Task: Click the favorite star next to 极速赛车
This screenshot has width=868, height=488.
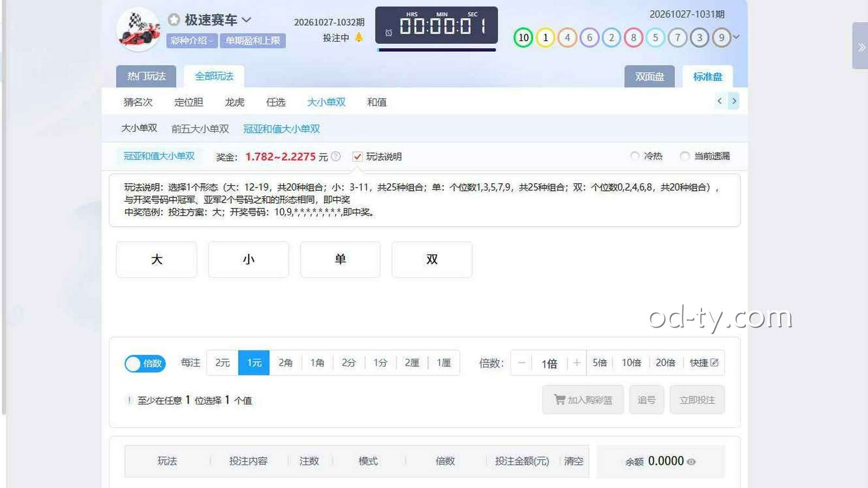Action: (174, 20)
